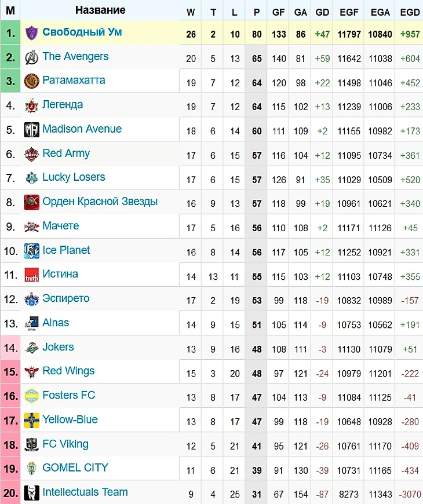Open the Lucky Losers team link
This screenshot has height=504, width=423.
pyautogui.click(x=74, y=177)
